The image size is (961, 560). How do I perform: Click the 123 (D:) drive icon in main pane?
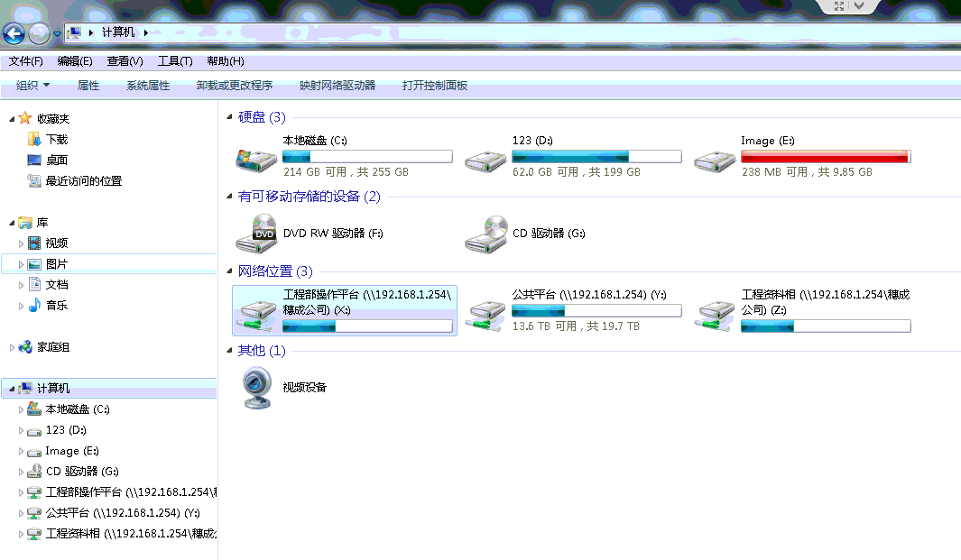pos(485,161)
